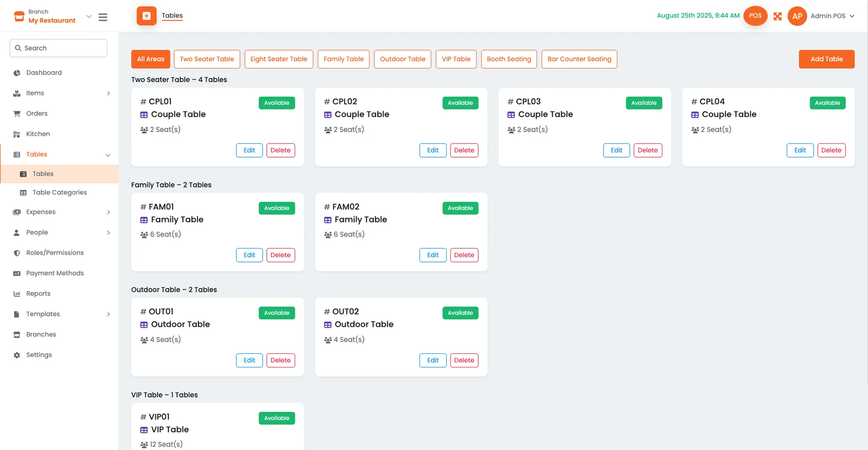868x450 pixels.
Task: Open the round POS button
Action: tap(755, 16)
